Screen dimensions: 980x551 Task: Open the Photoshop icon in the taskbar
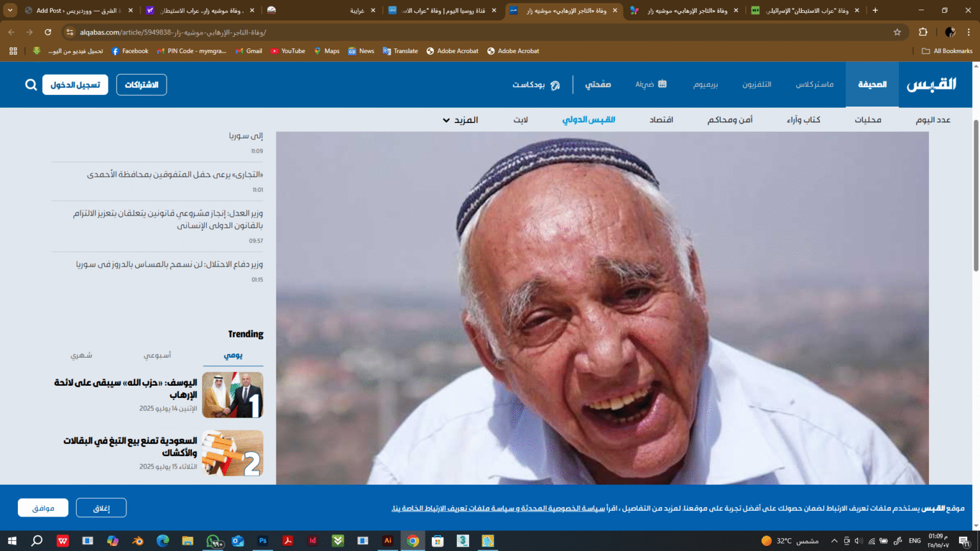click(x=263, y=541)
